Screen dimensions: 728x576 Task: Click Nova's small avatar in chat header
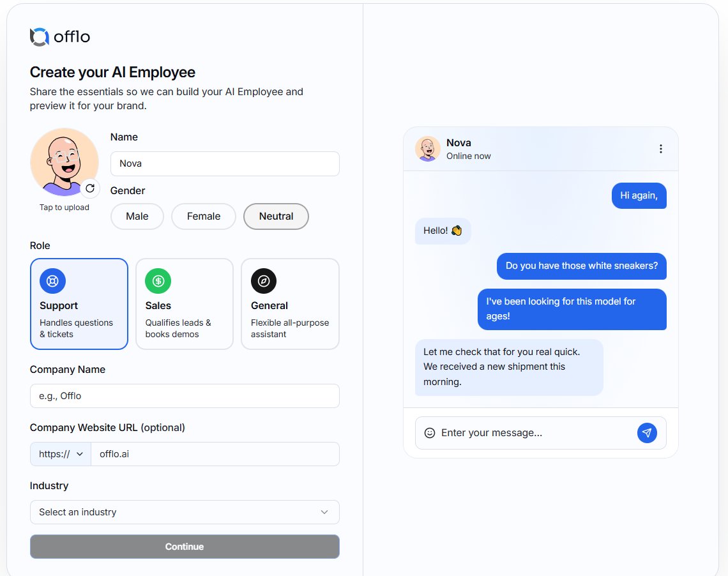click(x=428, y=149)
